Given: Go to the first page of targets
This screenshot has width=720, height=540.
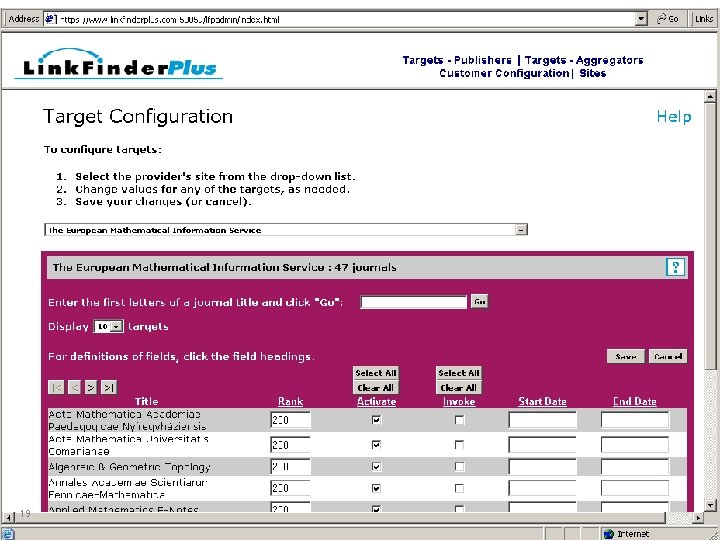Looking at the screenshot, I should coord(56,388).
